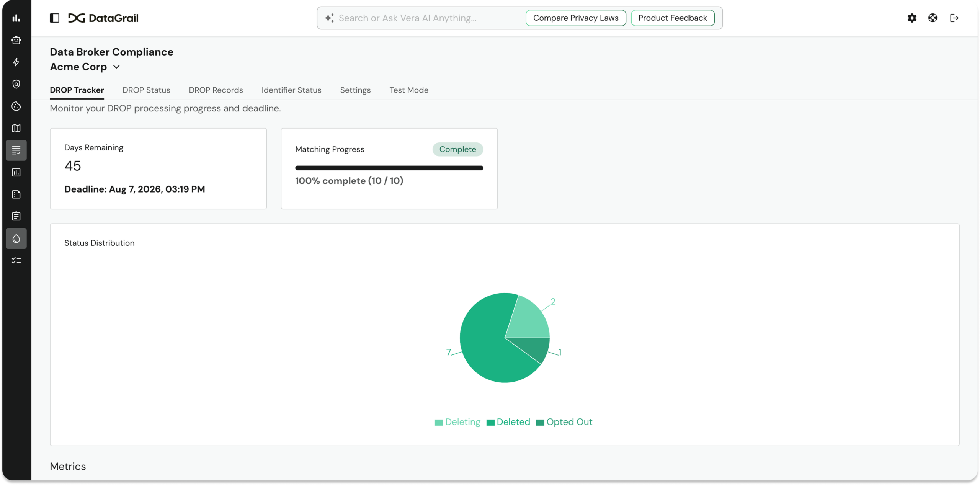Click the Compare Privacy Laws button
Viewport: 980px width, 485px height.
(576, 18)
